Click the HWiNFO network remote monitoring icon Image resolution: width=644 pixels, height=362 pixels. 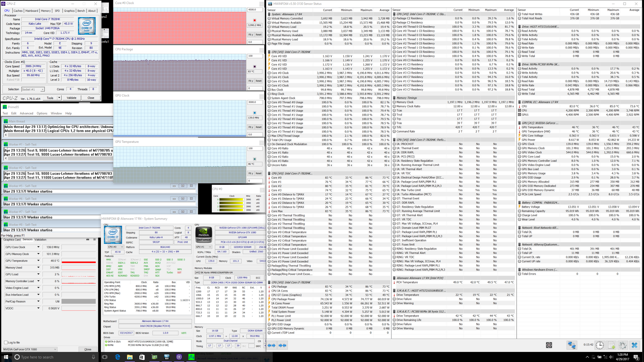coord(572,345)
